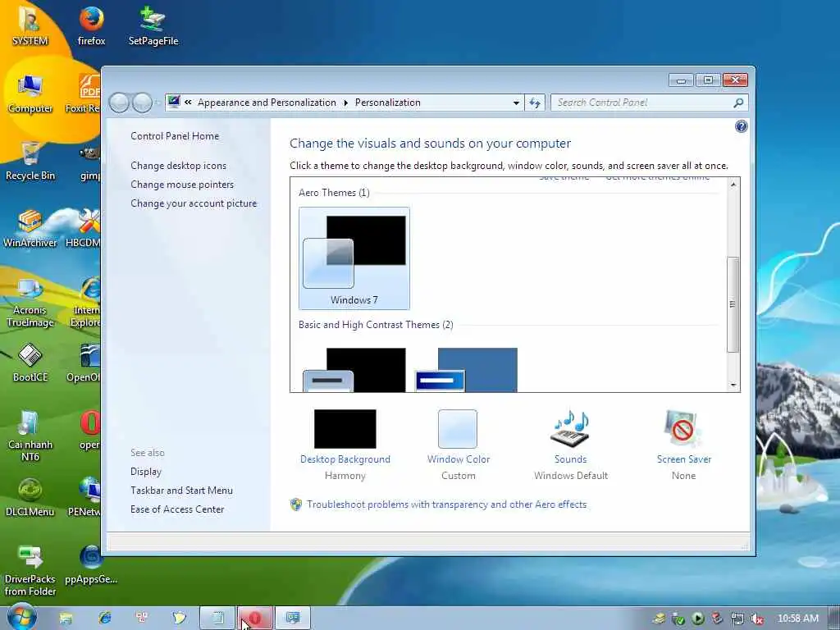Image resolution: width=840 pixels, height=630 pixels.
Task: Open Change desktop icons link
Action: [x=178, y=166]
